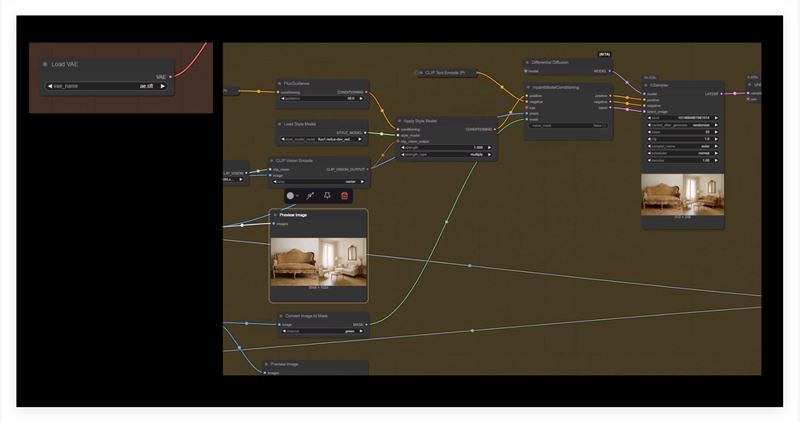The width and height of the screenshot is (800, 422).
Task: Click the latent_image input slot on KSampler
Action: [x=645, y=111]
